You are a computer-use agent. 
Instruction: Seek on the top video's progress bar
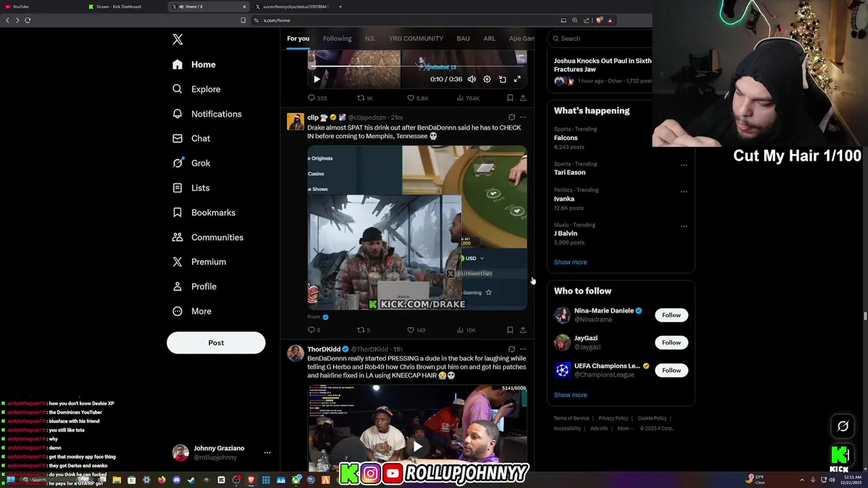click(x=417, y=66)
